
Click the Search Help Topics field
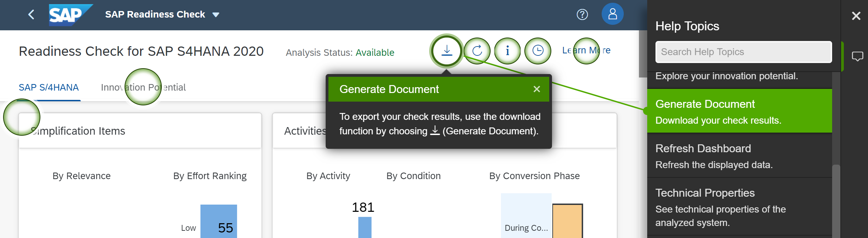(x=743, y=52)
